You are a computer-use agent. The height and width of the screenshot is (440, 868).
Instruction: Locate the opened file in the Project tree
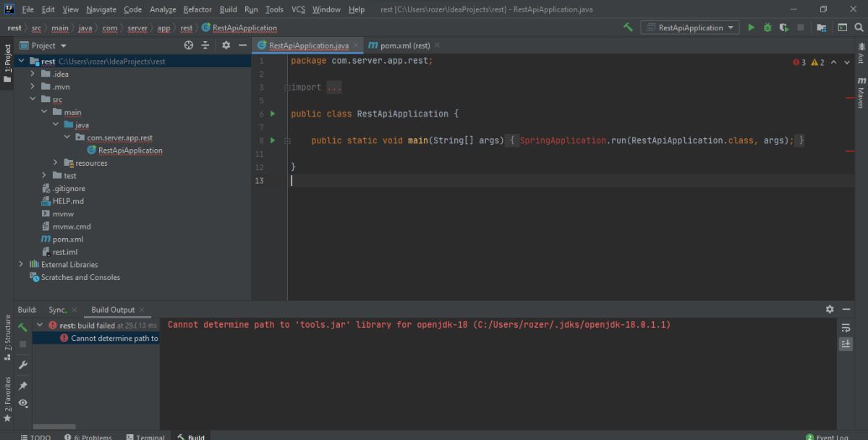click(x=189, y=45)
